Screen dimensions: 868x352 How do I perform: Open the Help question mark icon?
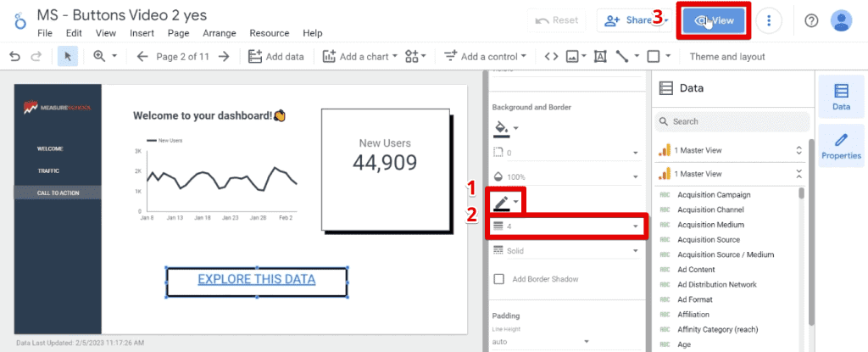[811, 20]
